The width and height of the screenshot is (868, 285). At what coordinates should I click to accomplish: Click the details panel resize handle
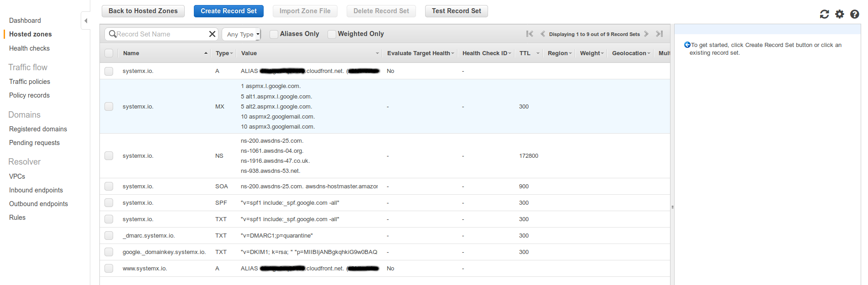tap(672, 207)
